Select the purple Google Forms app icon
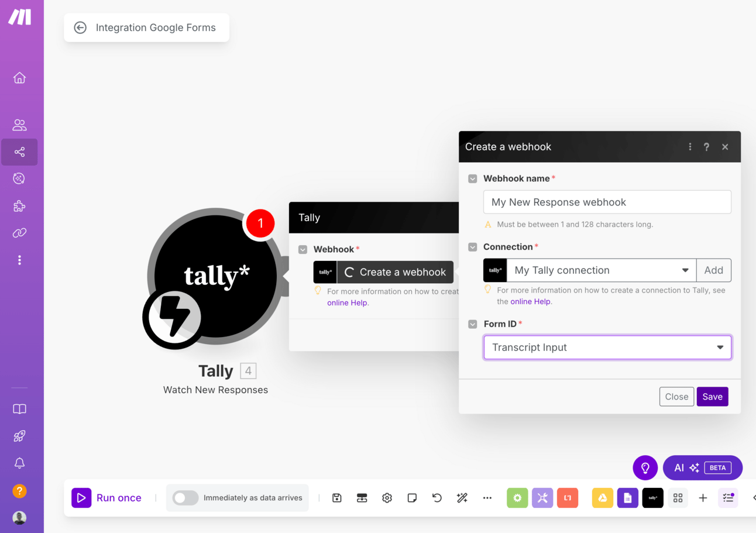 tap(628, 498)
